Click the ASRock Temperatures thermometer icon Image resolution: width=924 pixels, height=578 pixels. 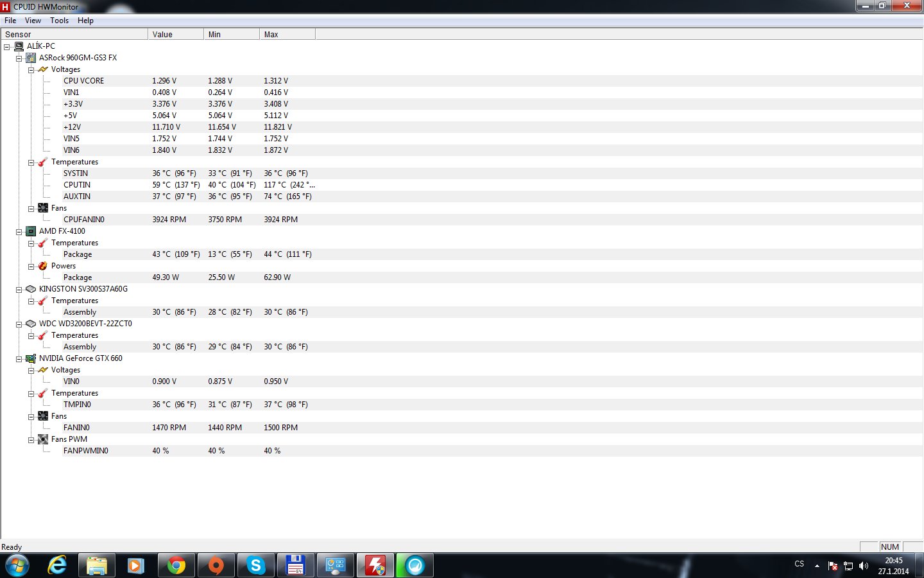43,162
